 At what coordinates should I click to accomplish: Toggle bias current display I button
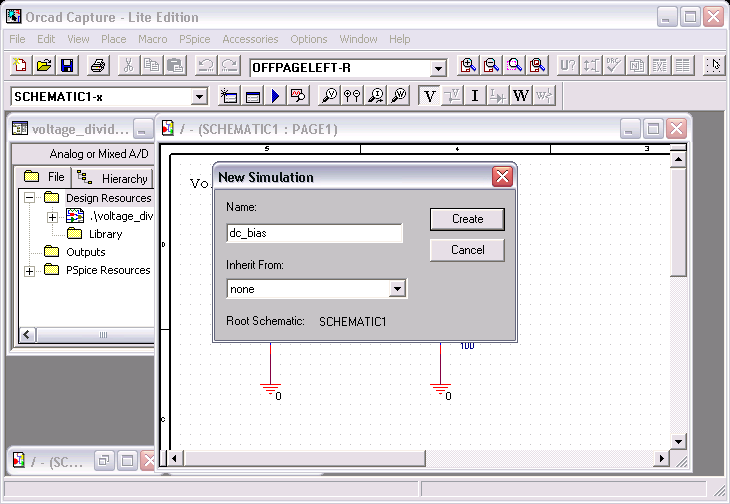pyautogui.click(x=475, y=96)
